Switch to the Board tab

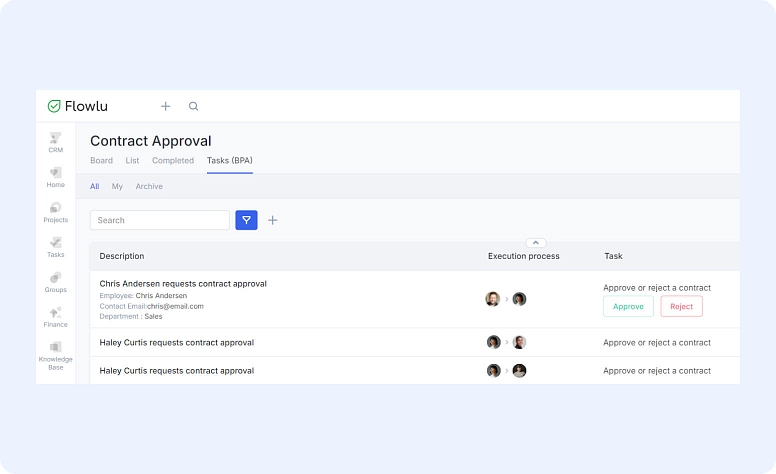point(101,160)
